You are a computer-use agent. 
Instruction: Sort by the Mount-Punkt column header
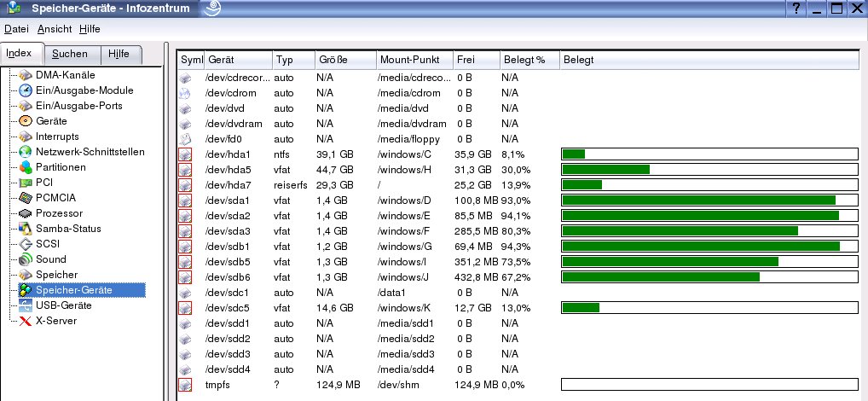pyautogui.click(x=414, y=61)
